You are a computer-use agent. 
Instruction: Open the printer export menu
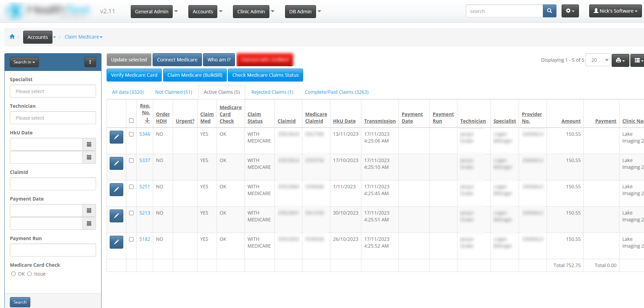[620, 60]
